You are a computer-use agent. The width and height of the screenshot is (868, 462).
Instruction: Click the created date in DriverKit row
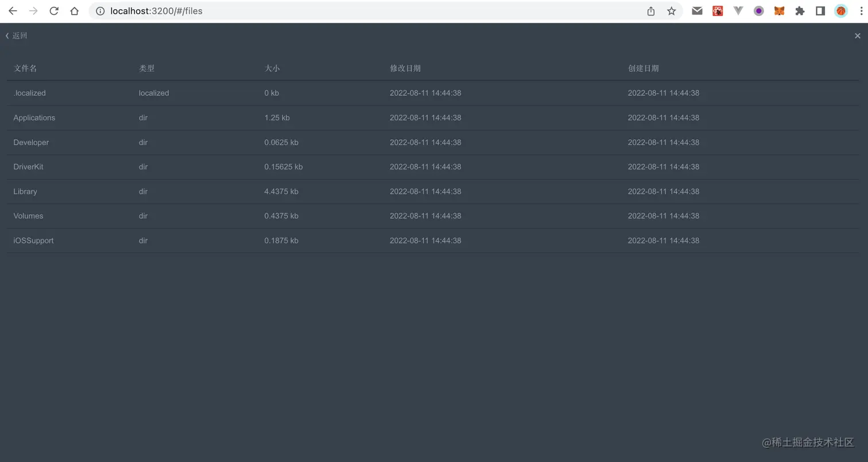[664, 167]
